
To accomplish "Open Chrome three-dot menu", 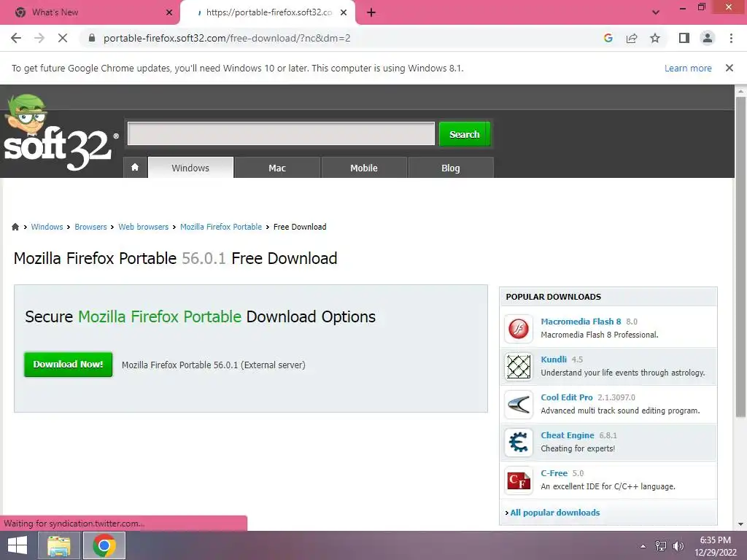I will pos(731,38).
